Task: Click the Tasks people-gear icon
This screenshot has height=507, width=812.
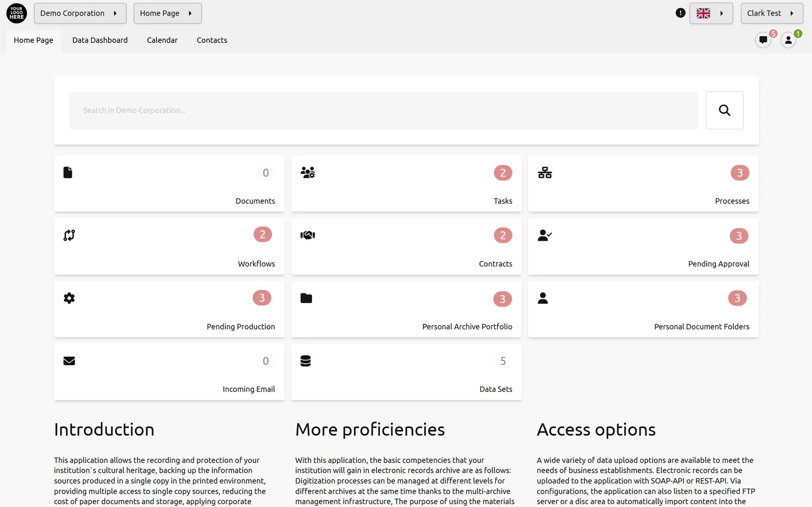Action: click(x=308, y=172)
